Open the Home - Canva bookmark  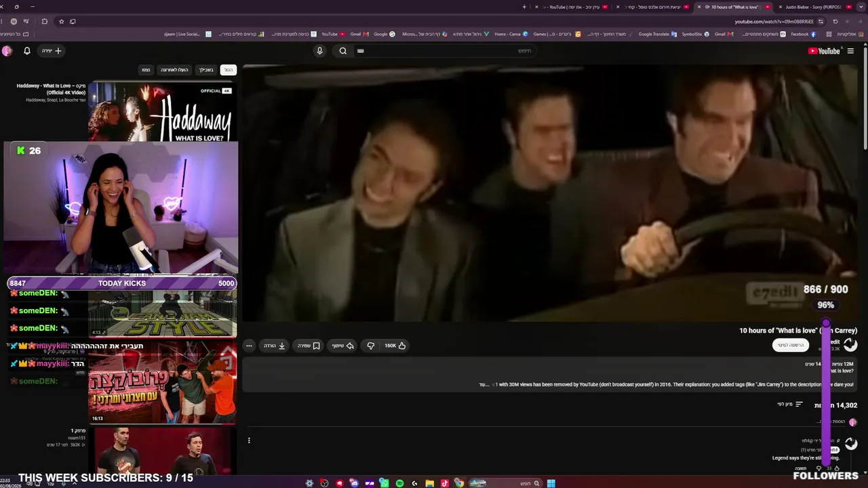511,34
